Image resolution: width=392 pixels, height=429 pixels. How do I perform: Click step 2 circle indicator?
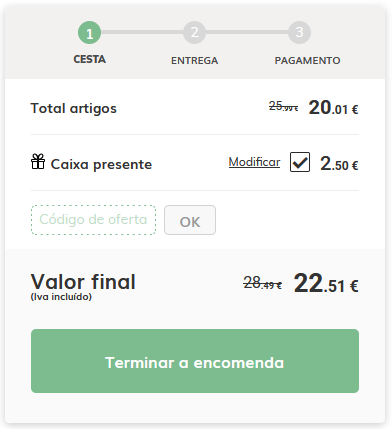tap(194, 33)
